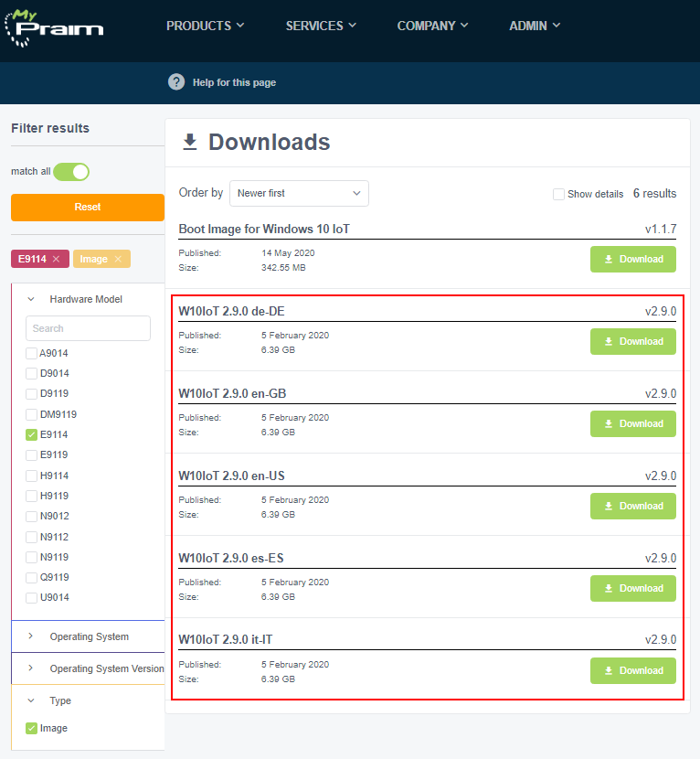The image size is (700, 759).
Task: Click the W10IoT 2.9.0 de-DE title
Action: (x=231, y=311)
